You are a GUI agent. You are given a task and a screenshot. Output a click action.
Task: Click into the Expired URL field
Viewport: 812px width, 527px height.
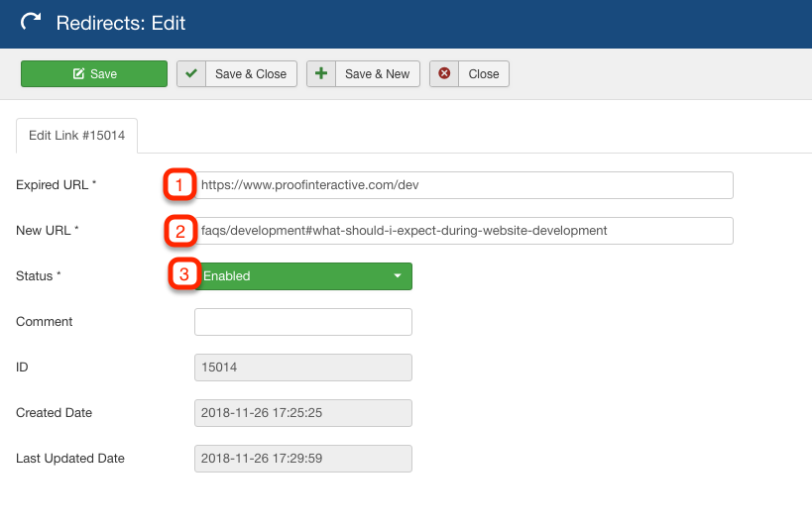[463, 185]
